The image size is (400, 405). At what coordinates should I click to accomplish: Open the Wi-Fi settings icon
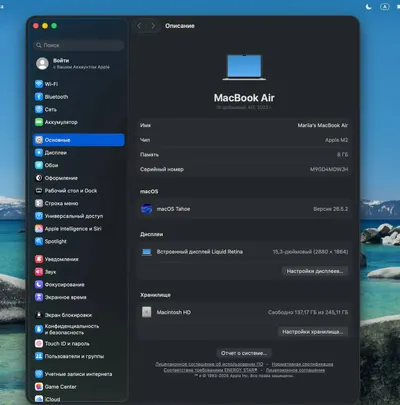tap(39, 84)
